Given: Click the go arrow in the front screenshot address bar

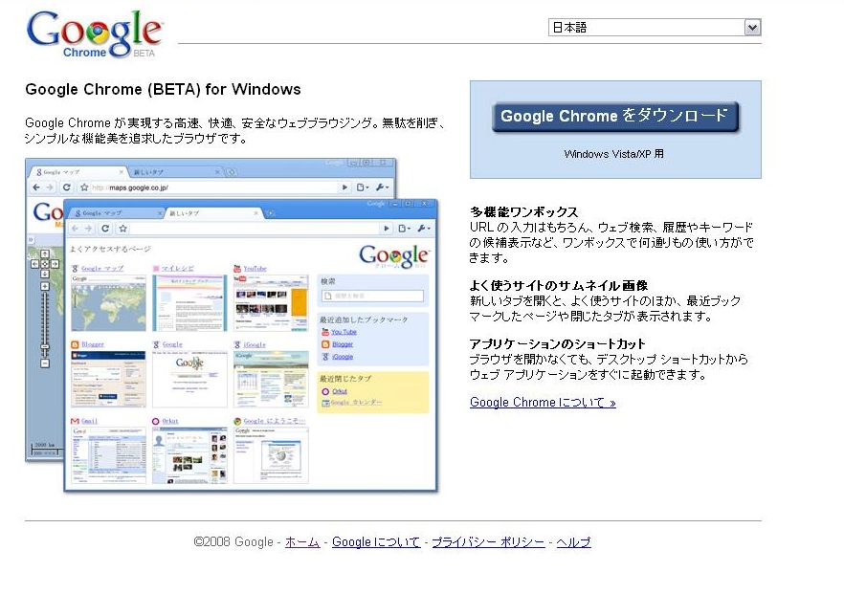Looking at the screenshot, I should [386, 228].
